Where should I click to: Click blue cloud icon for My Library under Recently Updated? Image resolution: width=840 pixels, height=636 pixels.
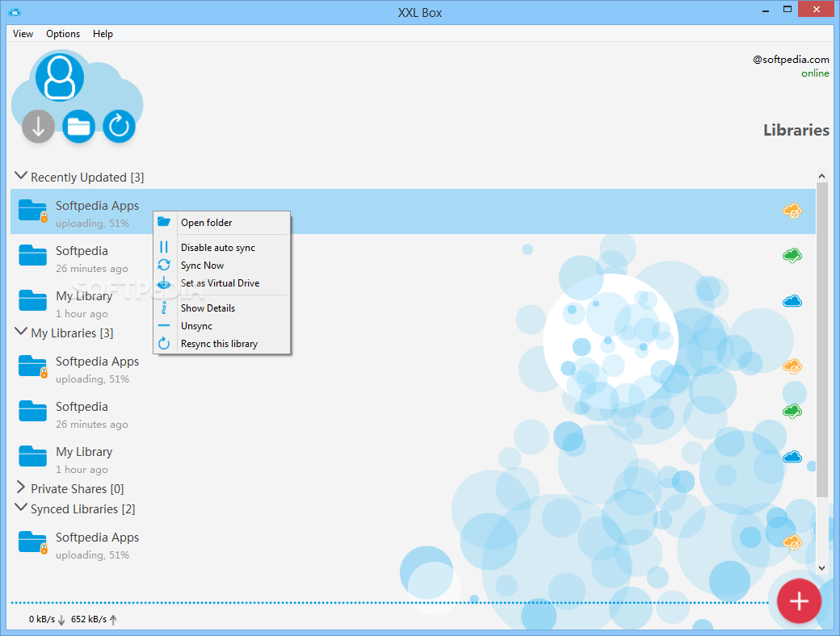click(x=792, y=301)
